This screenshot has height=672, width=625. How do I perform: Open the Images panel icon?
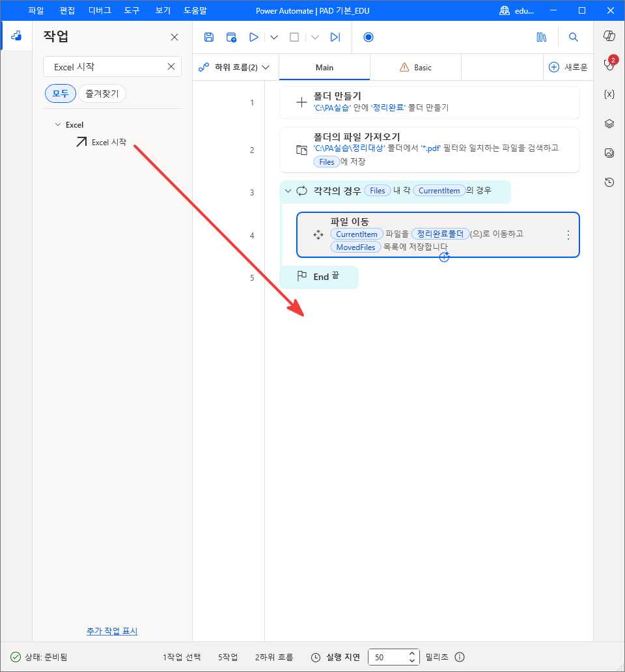[x=609, y=152]
